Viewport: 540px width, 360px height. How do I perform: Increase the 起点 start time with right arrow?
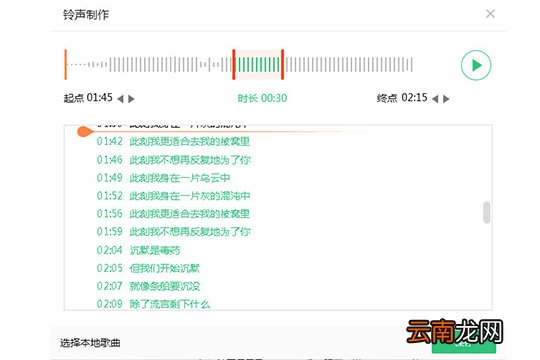coord(131,99)
